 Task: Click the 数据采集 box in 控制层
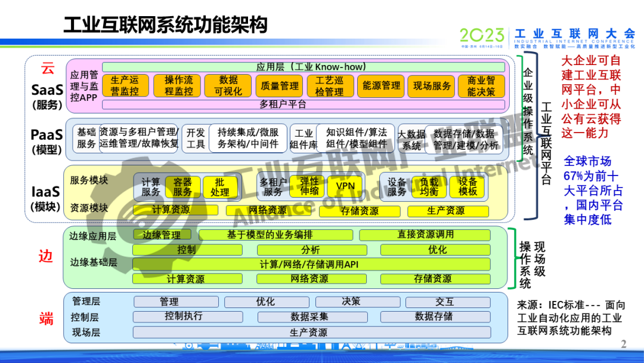click(x=308, y=316)
